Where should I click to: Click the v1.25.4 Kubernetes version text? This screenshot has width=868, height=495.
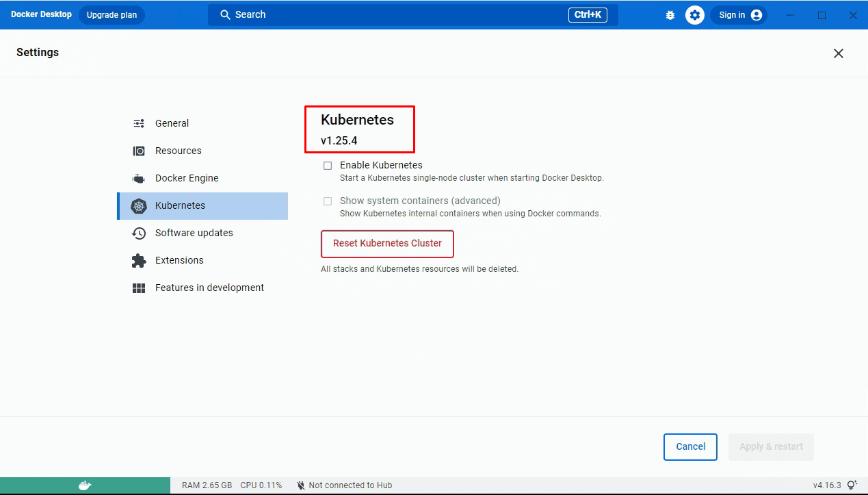[339, 141]
